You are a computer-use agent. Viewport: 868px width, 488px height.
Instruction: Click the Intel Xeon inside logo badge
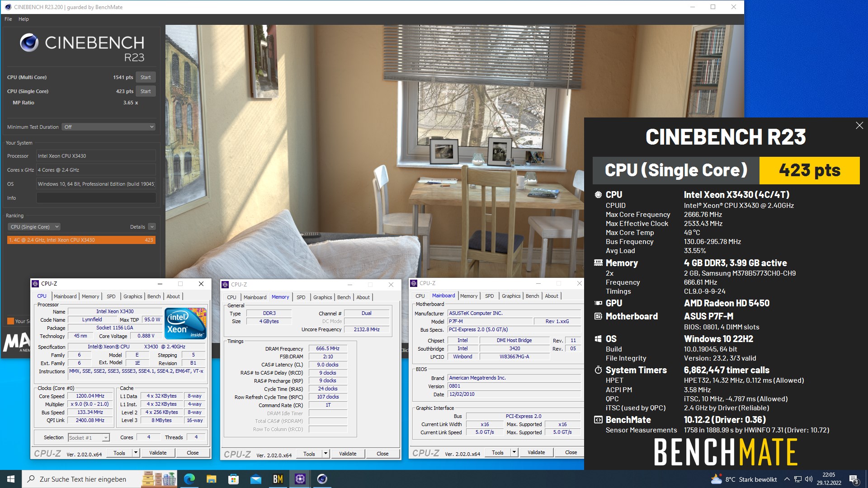pyautogui.click(x=186, y=323)
